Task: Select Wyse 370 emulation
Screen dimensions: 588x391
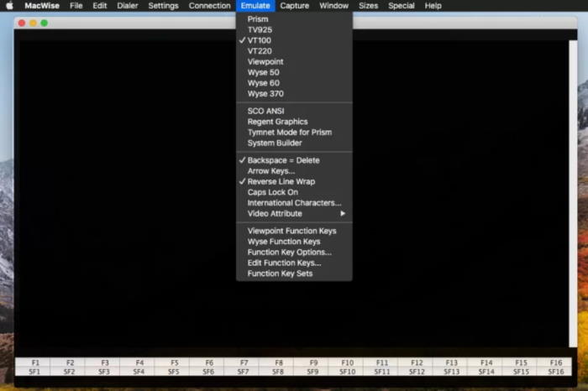Action: 294,94
